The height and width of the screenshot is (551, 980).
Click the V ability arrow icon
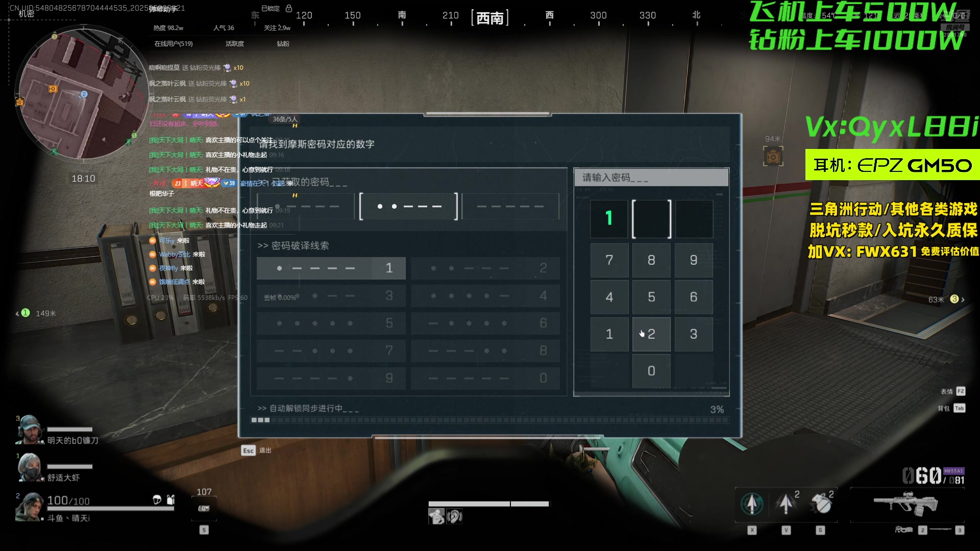pyautogui.click(x=786, y=504)
